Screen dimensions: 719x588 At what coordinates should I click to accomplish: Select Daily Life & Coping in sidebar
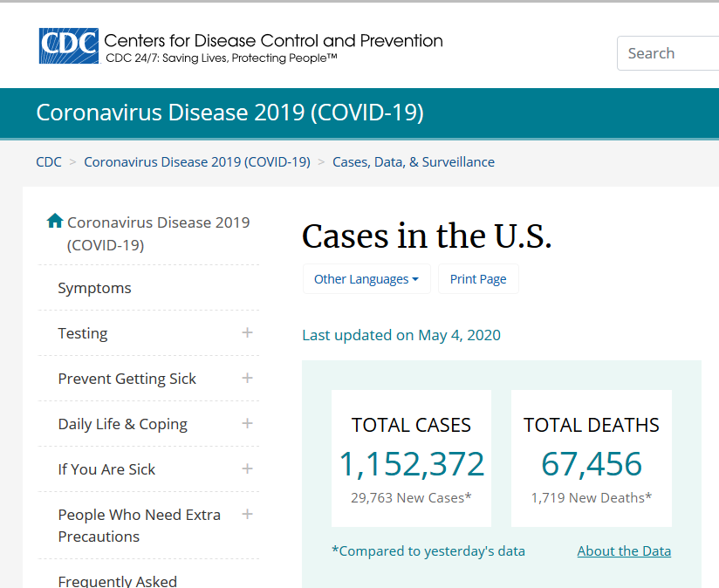coord(123,424)
